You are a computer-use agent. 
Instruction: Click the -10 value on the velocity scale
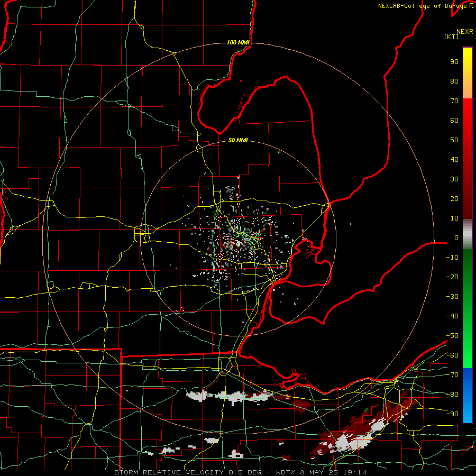pyautogui.click(x=452, y=258)
